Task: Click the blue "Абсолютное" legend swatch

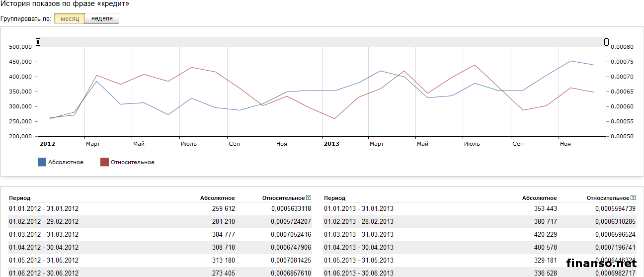Action: tap(42, 162)
